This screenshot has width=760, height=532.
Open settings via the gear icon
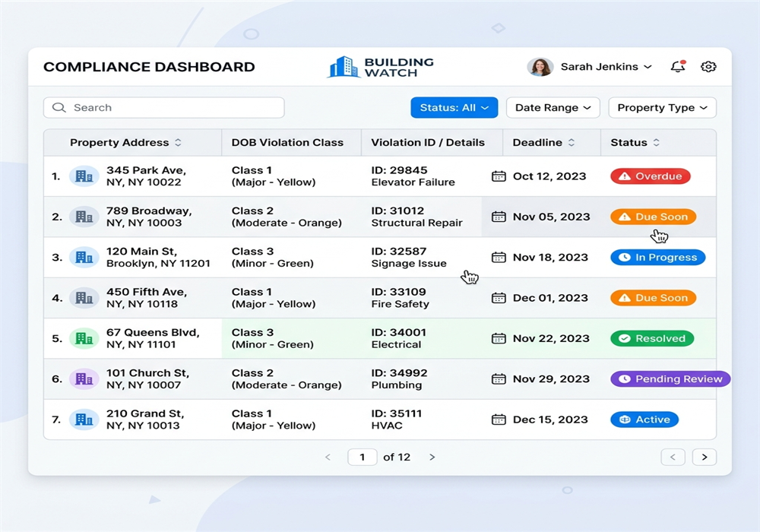708,66
